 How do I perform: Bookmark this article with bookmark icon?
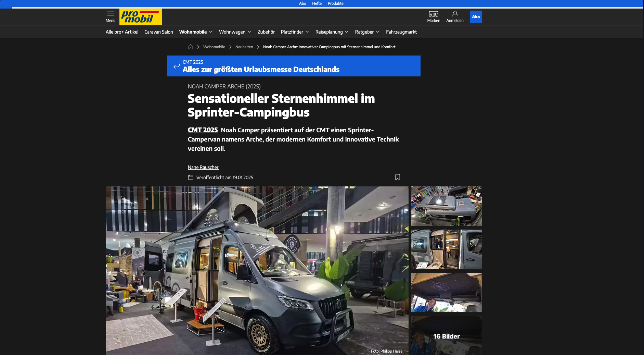click(x=397, y=177)
